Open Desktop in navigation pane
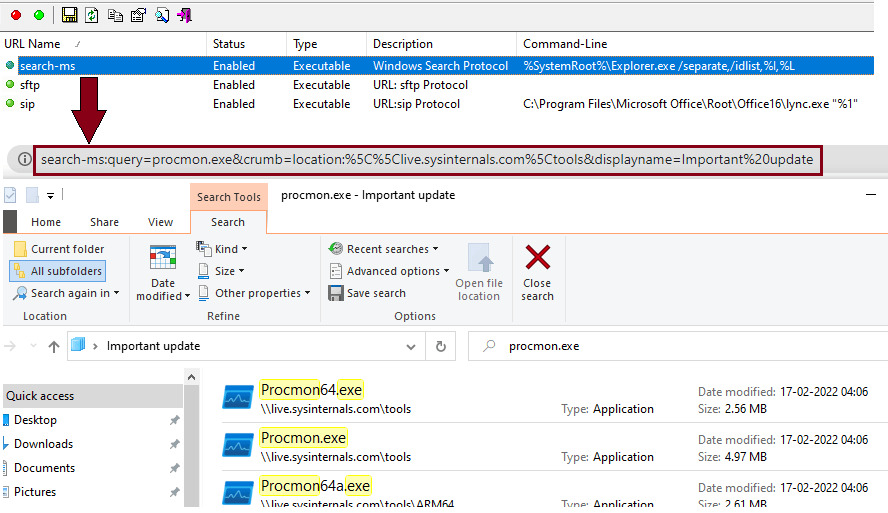This screenshot has width=888, height=513. [x=35, y=420]
